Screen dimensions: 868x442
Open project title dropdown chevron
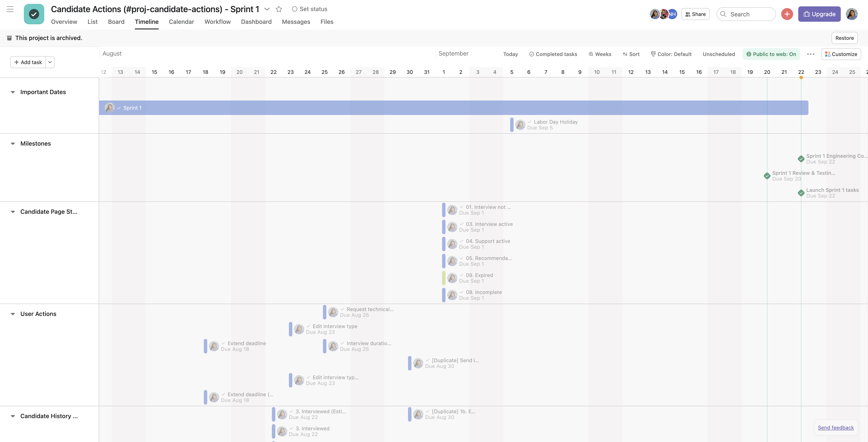(x=267, y=9)
